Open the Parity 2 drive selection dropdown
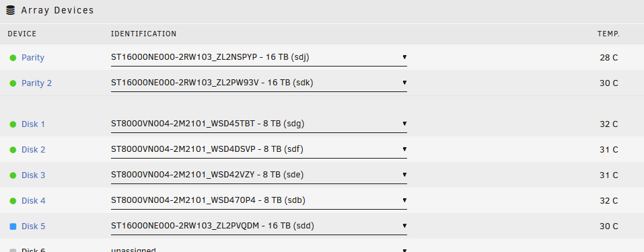Screen dimensions: 644x252 coord(259,83)
